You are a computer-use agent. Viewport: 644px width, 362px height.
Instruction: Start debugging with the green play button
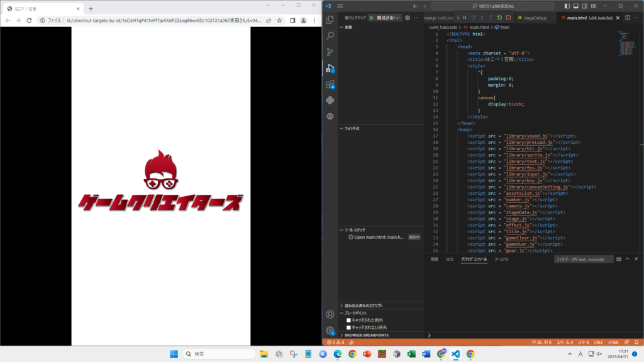(x=371, y=18)
